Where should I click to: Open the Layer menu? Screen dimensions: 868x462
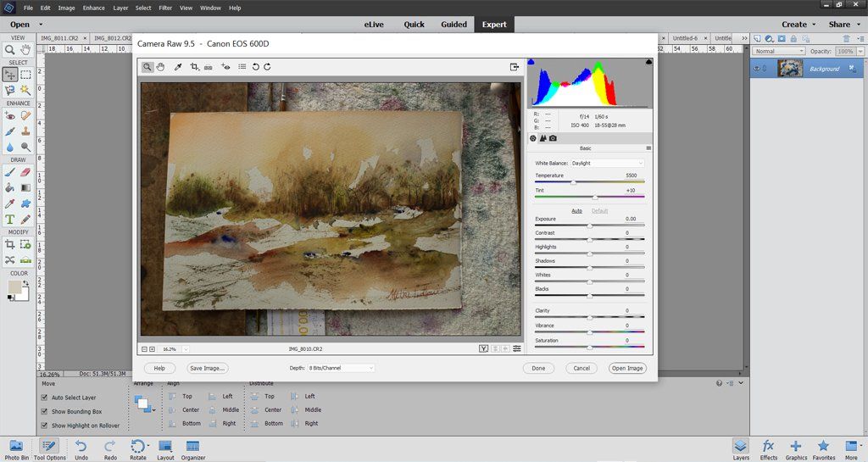pos(120,8)
